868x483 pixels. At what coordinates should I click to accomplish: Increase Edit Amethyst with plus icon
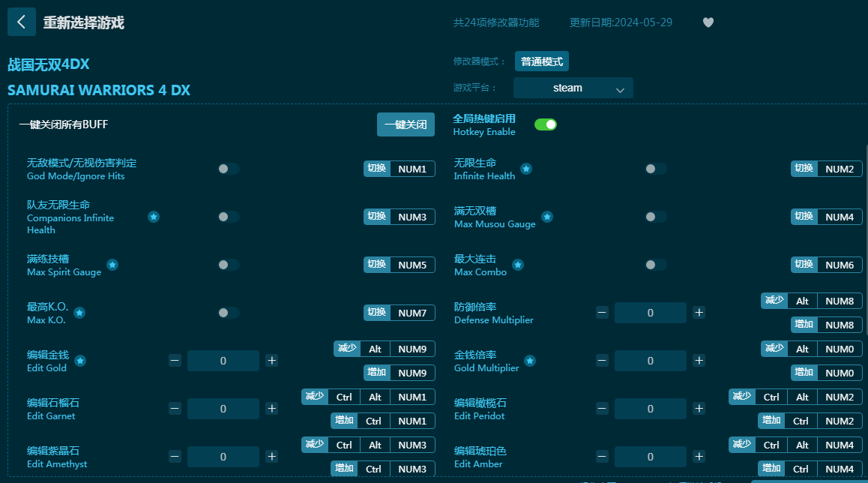coord(272,457)
